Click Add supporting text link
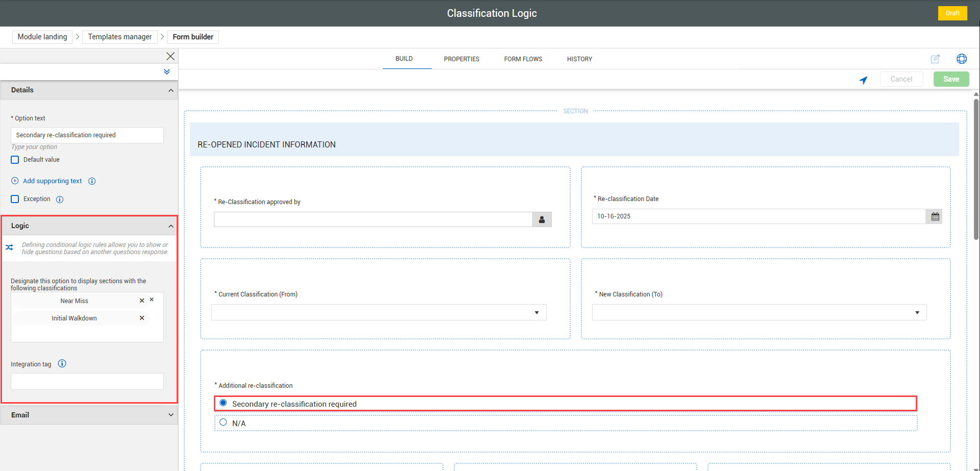980x471 pixels. (52, 181)
